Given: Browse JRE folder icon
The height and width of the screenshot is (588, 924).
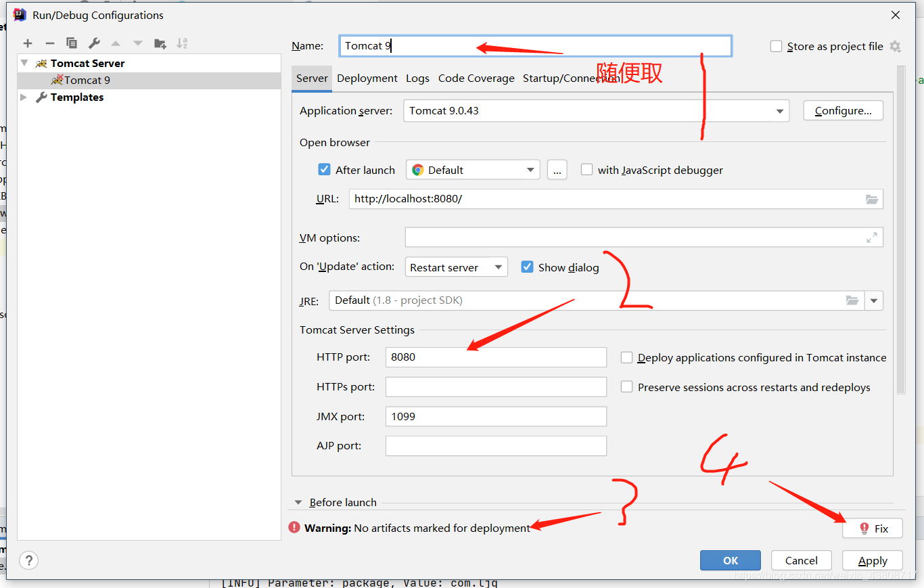Looking at the screenshot, I should coord(852,300).
